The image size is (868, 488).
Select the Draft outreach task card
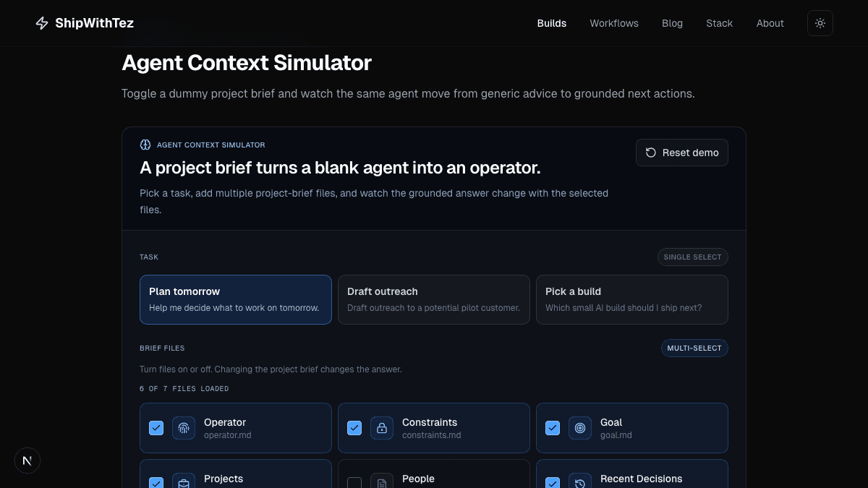coord(434,299)
